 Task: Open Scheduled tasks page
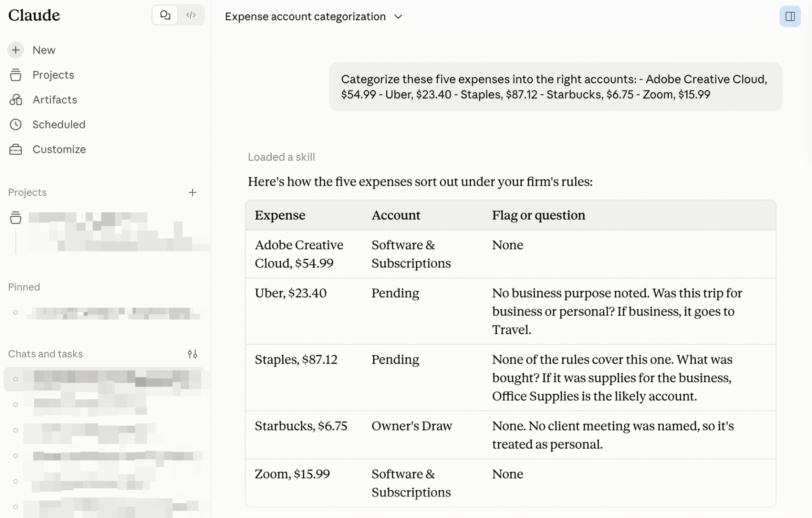(59, 124)
